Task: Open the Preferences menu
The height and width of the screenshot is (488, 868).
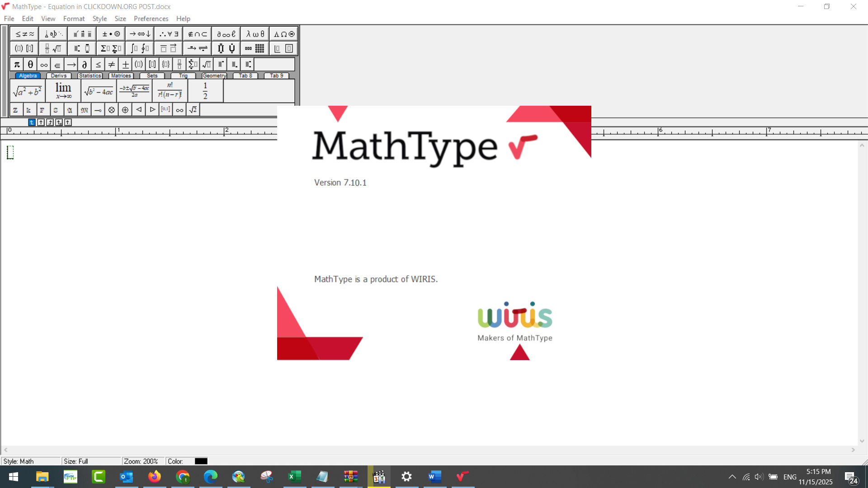Action: pos(151,19)
